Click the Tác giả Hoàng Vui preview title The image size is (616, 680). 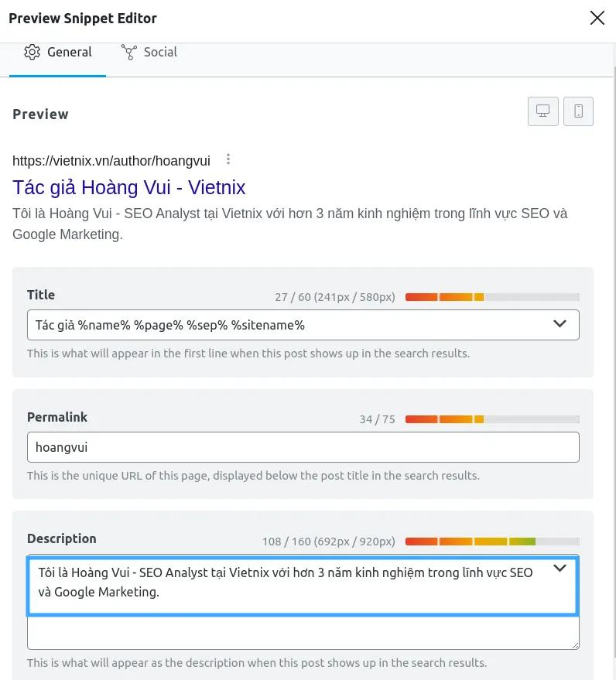point(128,187)
